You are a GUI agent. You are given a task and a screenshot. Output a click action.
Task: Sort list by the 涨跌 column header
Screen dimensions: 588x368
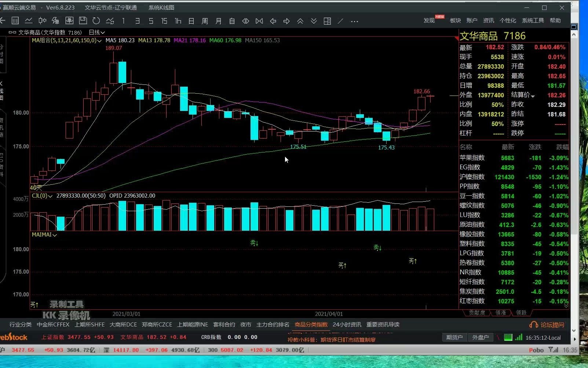point(535,147)
